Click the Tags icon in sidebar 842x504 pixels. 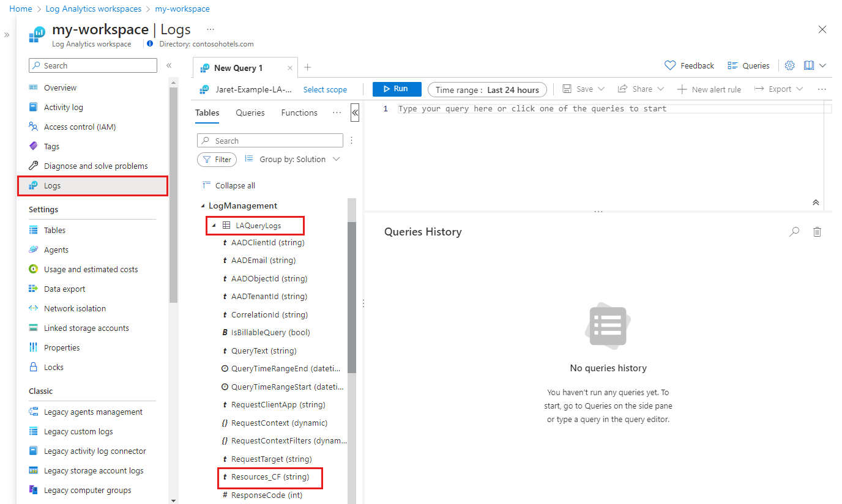tap(34, 146)
